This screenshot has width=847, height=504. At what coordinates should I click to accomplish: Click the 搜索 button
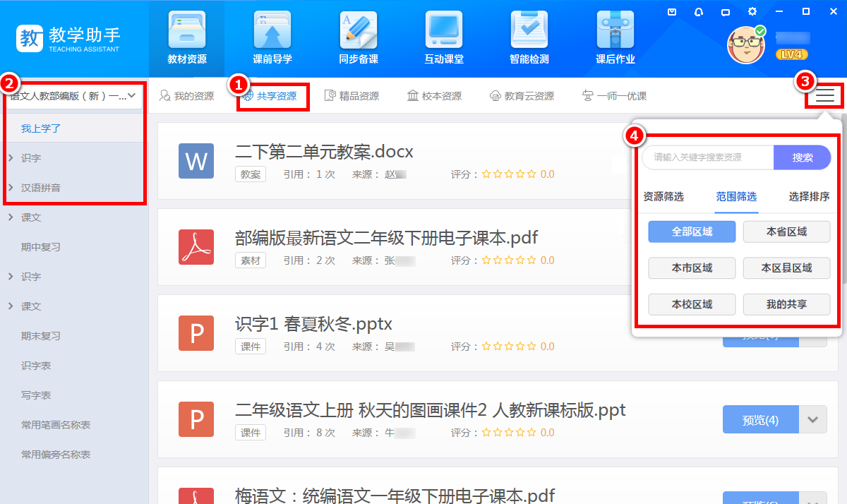[803, 157]
